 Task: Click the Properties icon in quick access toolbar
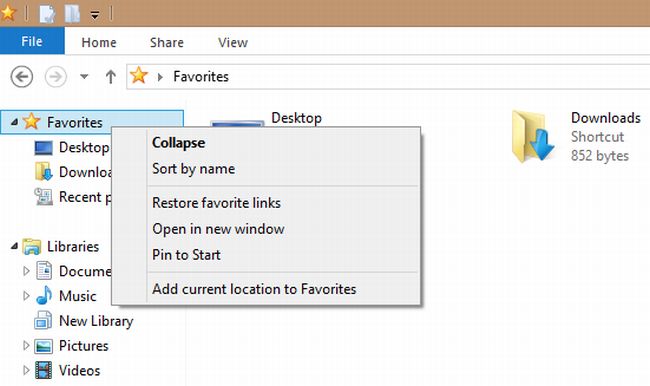click(x=47, y=14)
